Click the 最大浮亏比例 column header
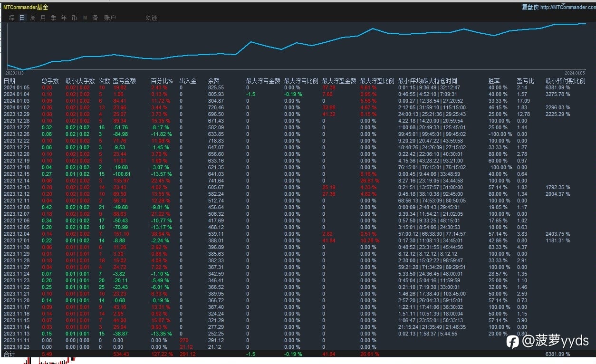Viewport: 596px width, 364px height. click(301, 81)
